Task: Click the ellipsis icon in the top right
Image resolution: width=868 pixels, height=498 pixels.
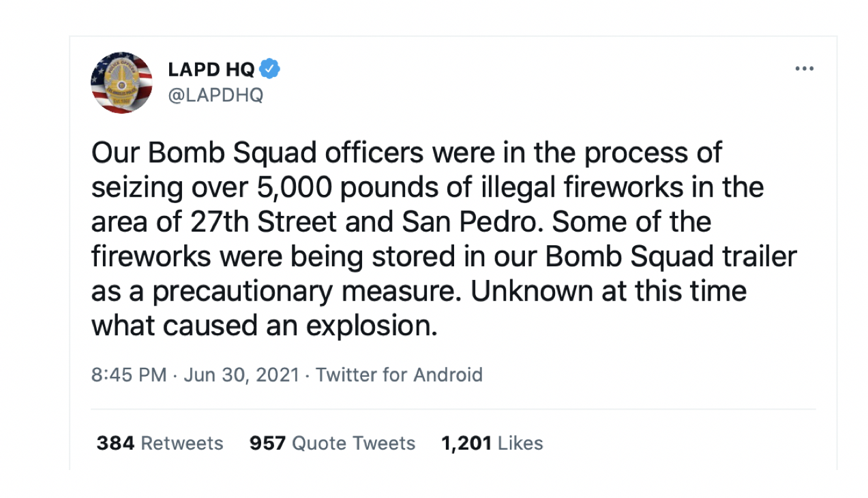Action: coord(805,68)
